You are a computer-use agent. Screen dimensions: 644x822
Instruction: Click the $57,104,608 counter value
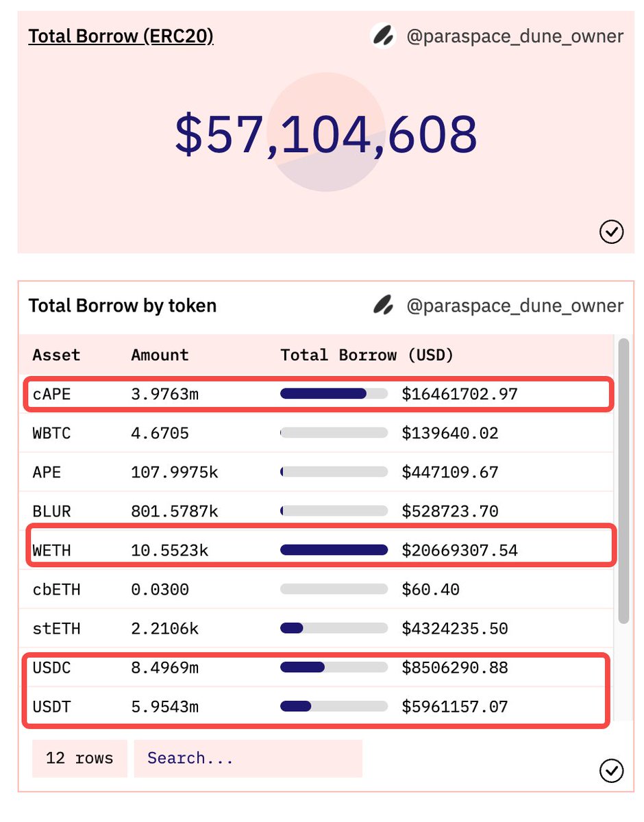[x=326, y=134]
